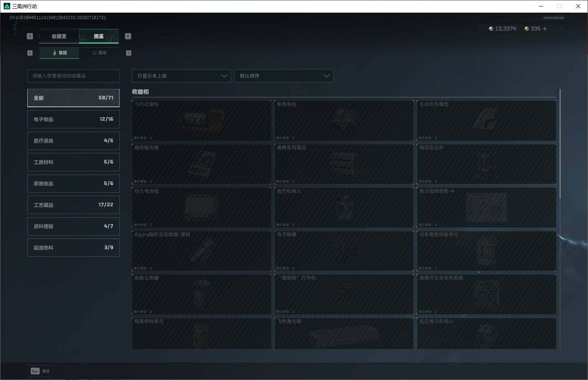Click the gold currency coin icon
The height and width of the screenshot is (380, 588).
[x=526, y=29]
